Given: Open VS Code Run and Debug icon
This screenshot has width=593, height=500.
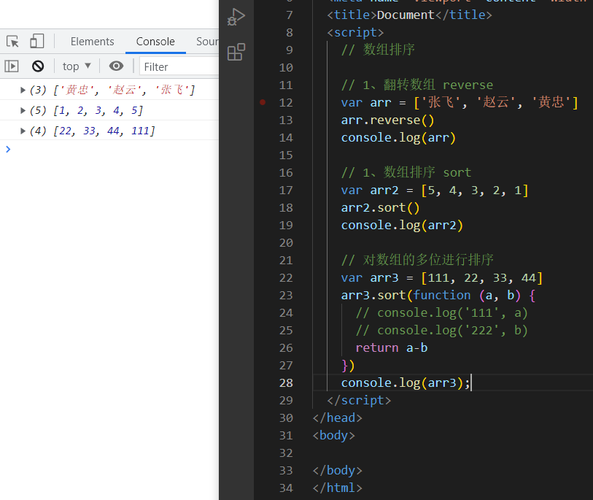Looking at the screenshot, I should pos(236,17).
